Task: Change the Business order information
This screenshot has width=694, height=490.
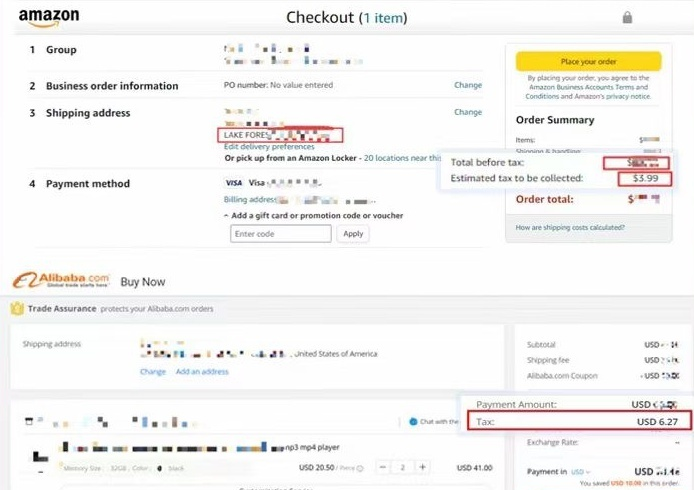Action: point(467,86)
